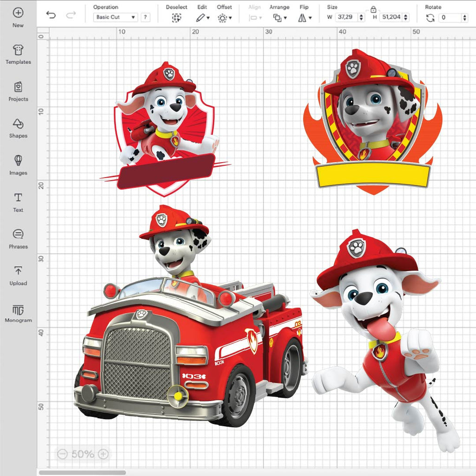The image size is (476, 476).
Task: Open the Shapes panel
Action: 18,124
